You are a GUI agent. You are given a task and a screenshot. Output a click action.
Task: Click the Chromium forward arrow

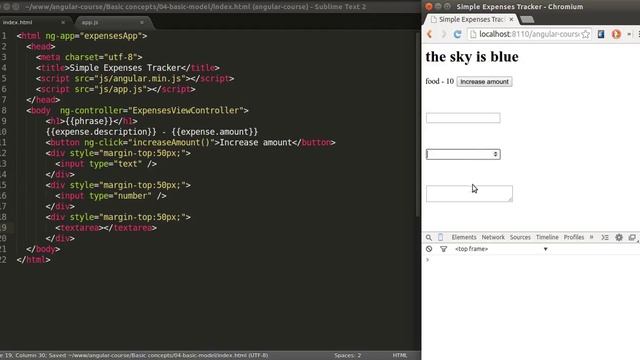pos(443,34)
